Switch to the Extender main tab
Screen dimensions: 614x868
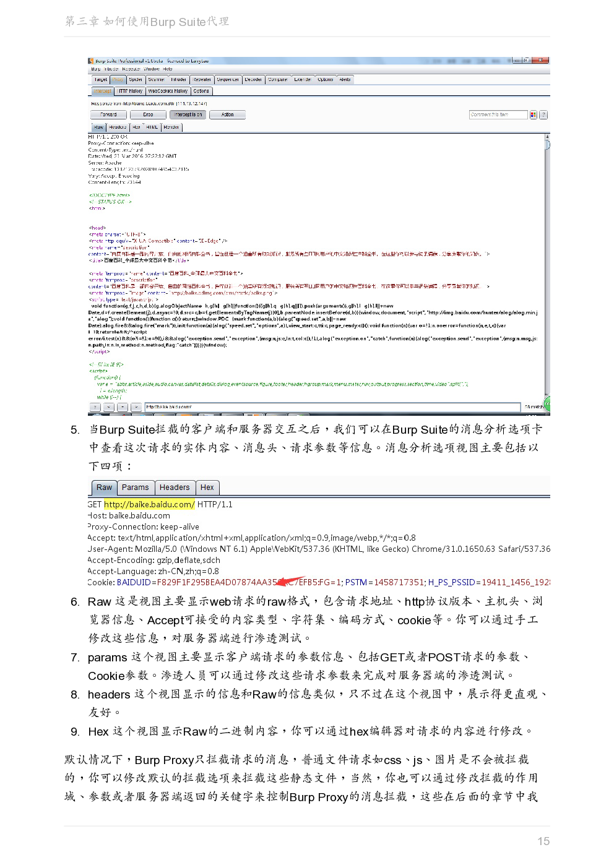[x=303, y=80]
